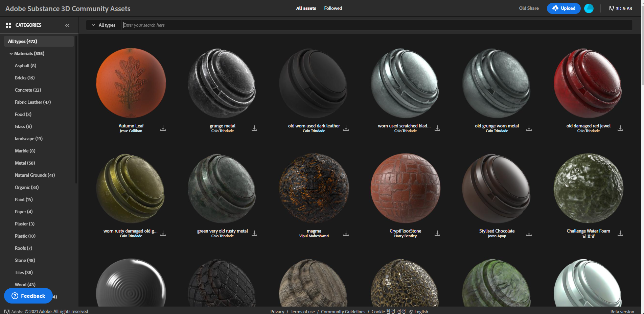
Task: Open Privacy footer link
Action: pyautogui.click(x=277, y=312)
